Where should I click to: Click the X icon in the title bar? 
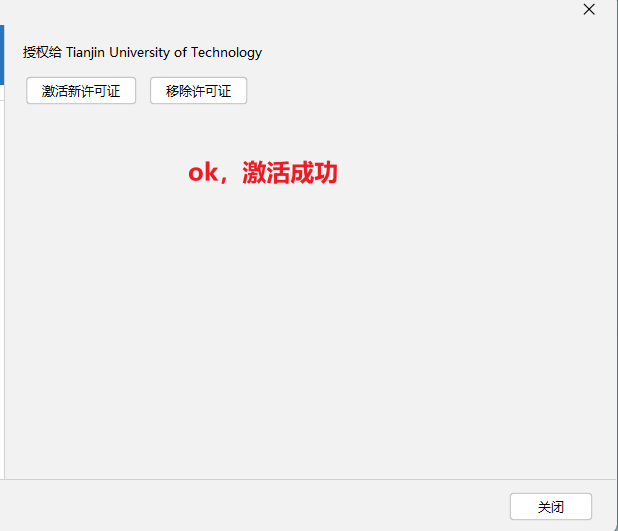pyautogui.click(x=589, y=9)
